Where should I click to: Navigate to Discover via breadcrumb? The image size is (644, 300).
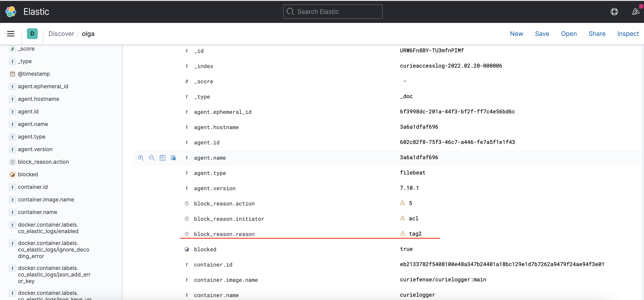pyautogui.click(x=61, y=33)
